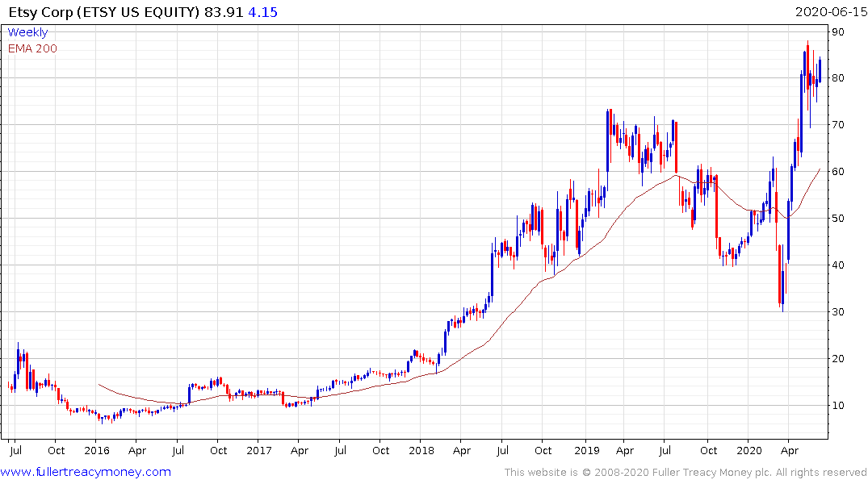Click the 70 price axis label
The width and height of the screenshot is (868, 484).
[x=838, y=125]
